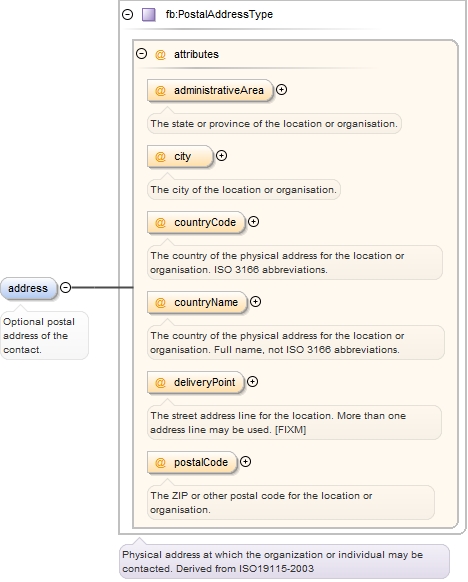Select the fb:PostalAddressType title text

(x=219, y=14)
